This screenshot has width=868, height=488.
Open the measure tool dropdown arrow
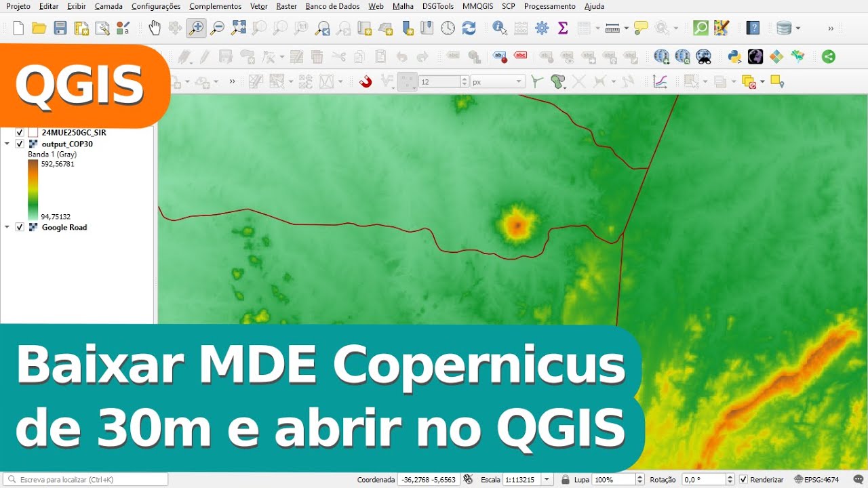tap(626, 28)
